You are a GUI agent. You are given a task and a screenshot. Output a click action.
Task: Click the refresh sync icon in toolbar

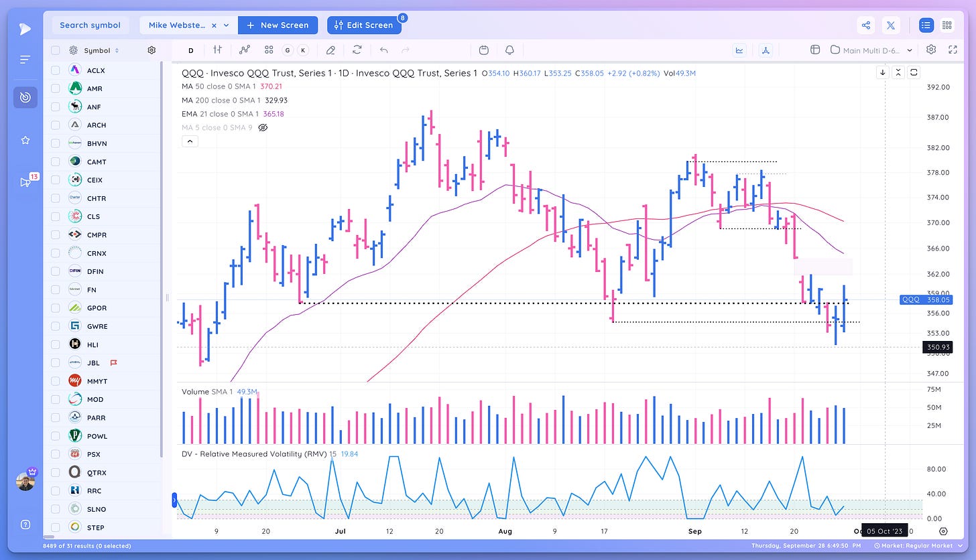pos(357,50)
